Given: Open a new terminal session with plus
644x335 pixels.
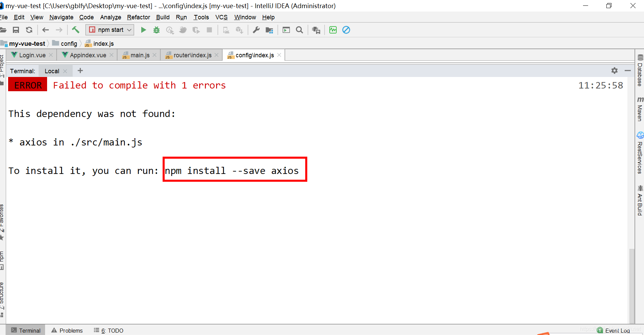Looking at the screenshot, I should pyautogui.click(x=80, y=71).
